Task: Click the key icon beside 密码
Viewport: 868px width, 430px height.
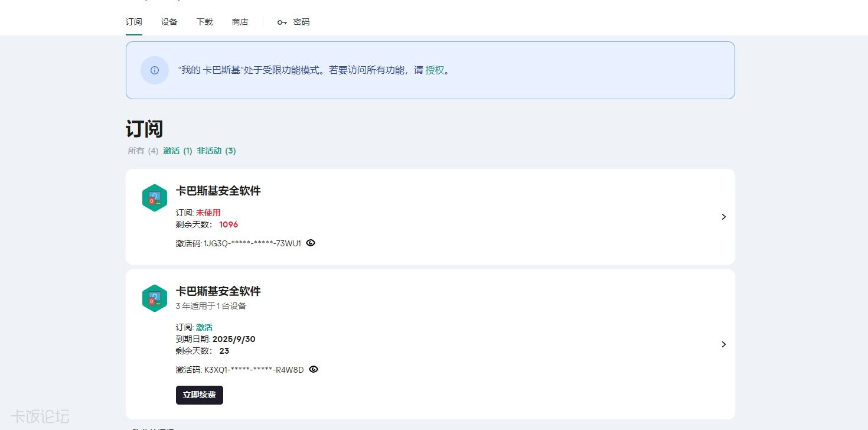Action: (282, 22)
